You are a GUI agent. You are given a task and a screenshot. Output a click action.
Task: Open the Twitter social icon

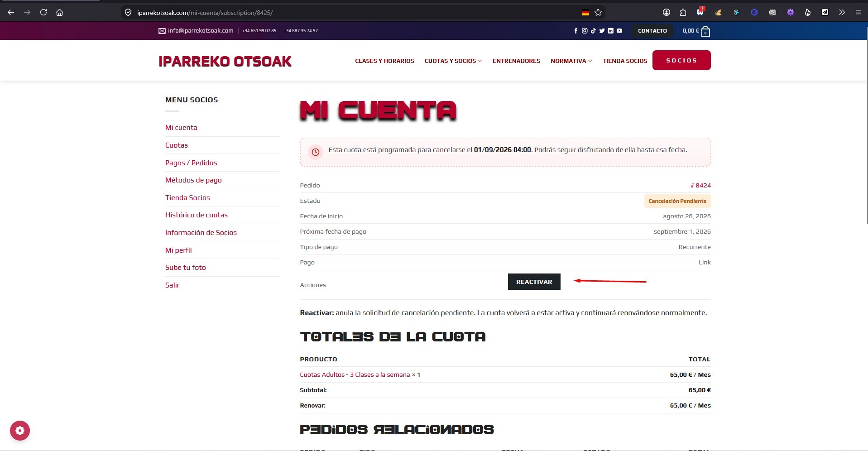click(x=602, y=31)
